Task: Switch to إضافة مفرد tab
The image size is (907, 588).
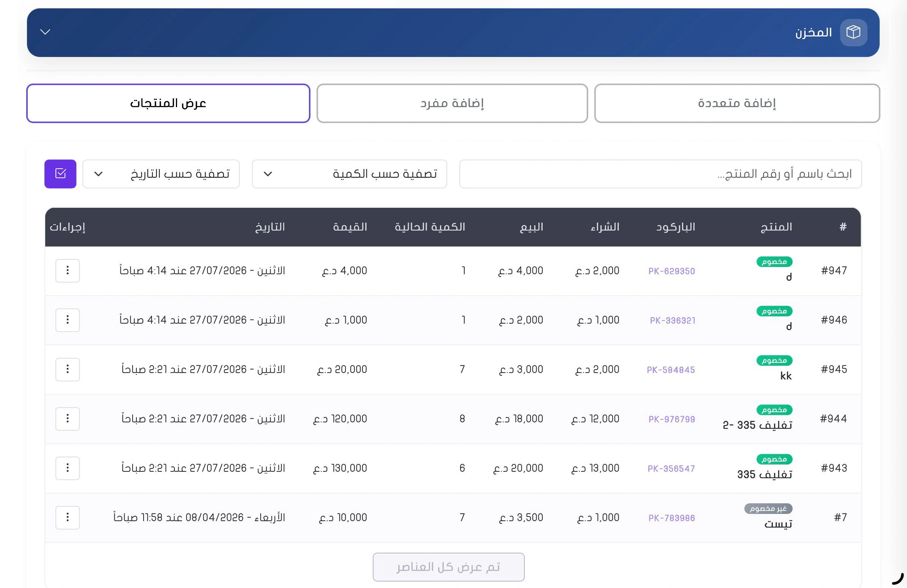Action: (x=452, y=103)
